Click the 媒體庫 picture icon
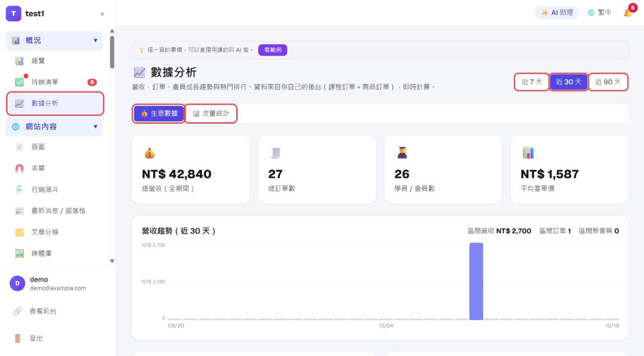The width and height of the screenshot is (644, 356). (x=19, y=253)
